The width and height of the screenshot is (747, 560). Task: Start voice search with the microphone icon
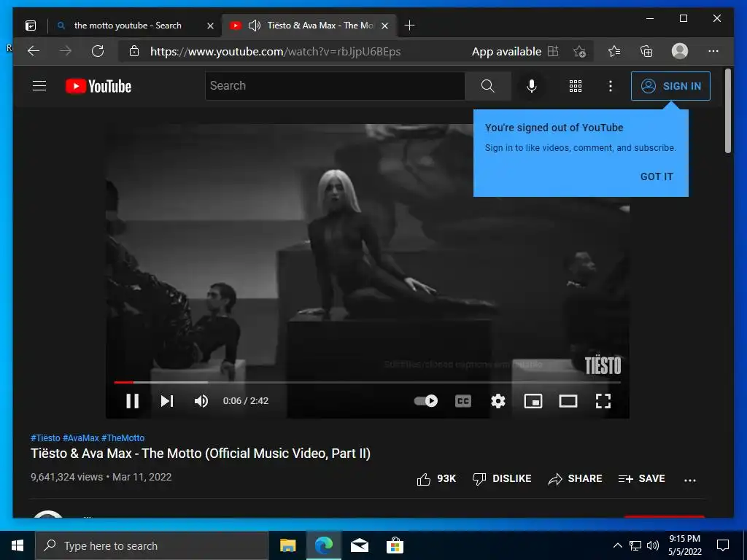coord(532,86)
